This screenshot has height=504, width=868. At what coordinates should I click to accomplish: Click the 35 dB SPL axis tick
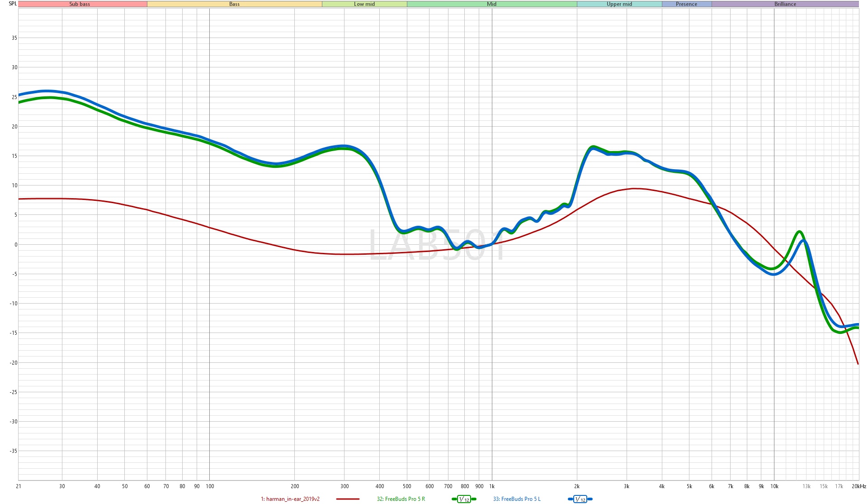[14, 38]
